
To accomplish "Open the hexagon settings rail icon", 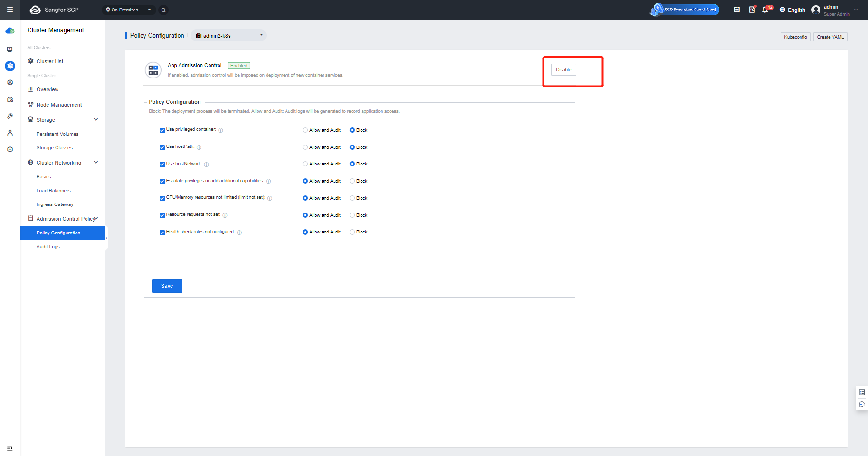I will (x=10, y=149).
